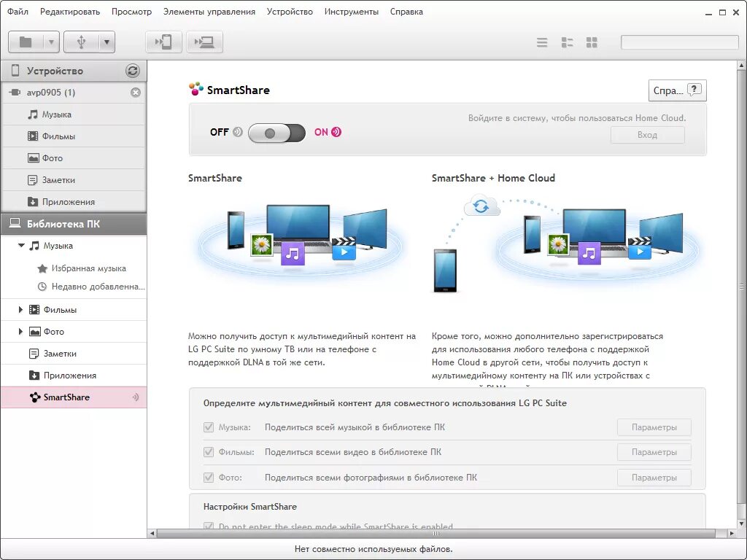Collapse the PC library Музыка node
This screenshot has width=747, height=560.
click(x=21, y=246)
